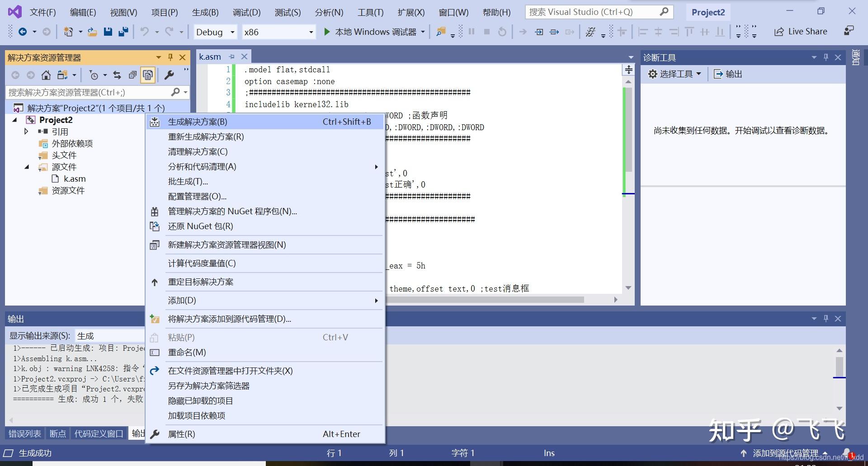Select the Sync with Active Document icon
The height and width of the screenshot is (466, 868).
pos(117,75)
